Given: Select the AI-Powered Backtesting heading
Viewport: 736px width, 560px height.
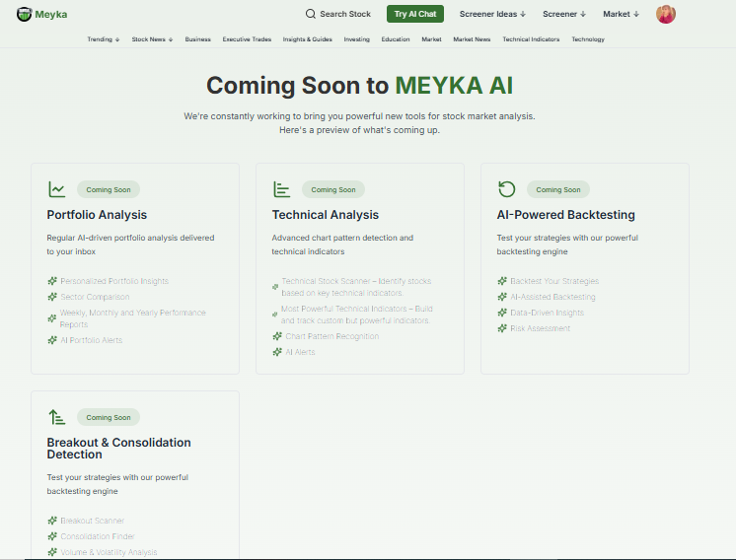Looking at the screenshot, I should tap(565, 215).
